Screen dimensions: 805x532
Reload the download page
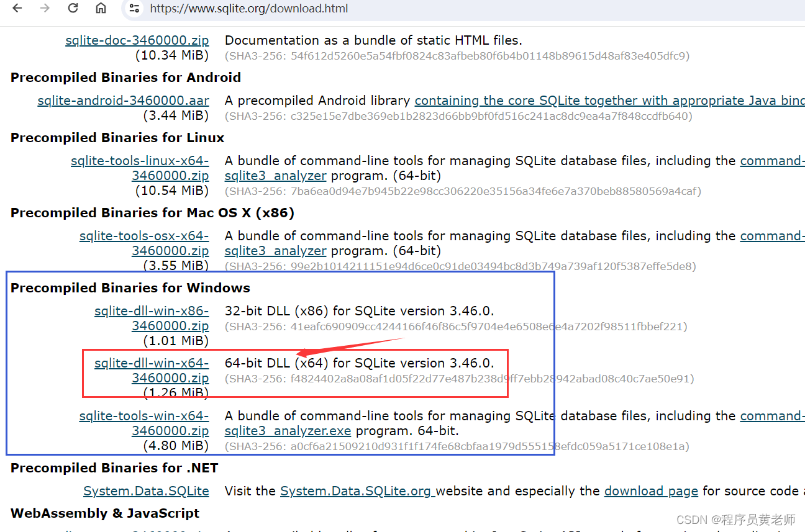72,9
